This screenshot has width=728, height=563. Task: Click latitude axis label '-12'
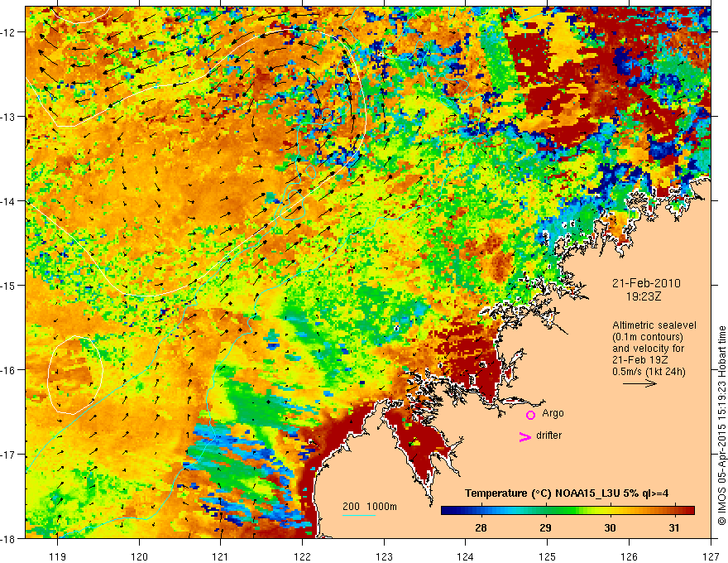[x=9, y=32]
